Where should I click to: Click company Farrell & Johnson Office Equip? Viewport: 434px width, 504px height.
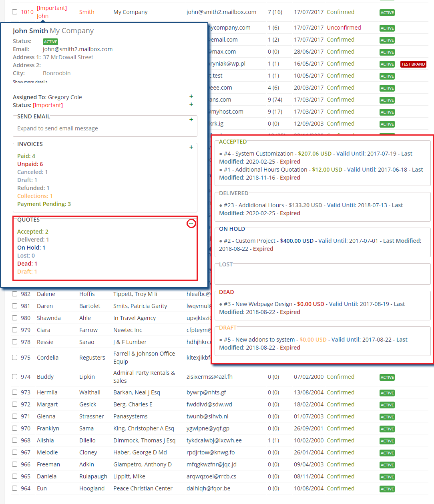pyautogui.click(x=144, y=358)
